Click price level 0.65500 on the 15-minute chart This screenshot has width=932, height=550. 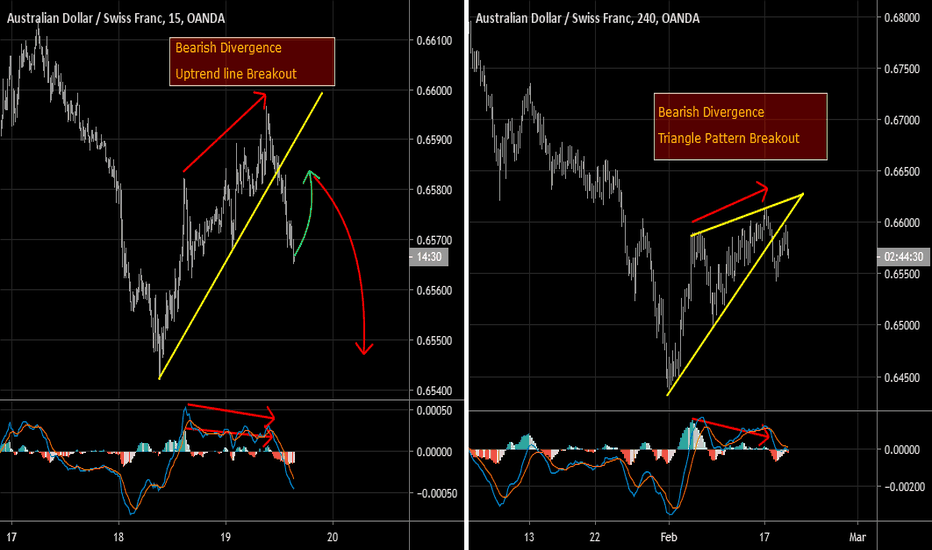tap(434, 341)
